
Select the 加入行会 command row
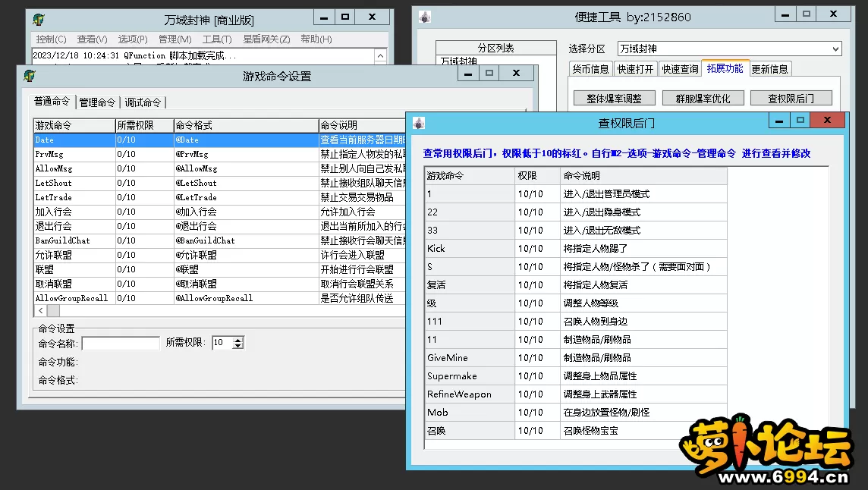click(x=220, y=212)
